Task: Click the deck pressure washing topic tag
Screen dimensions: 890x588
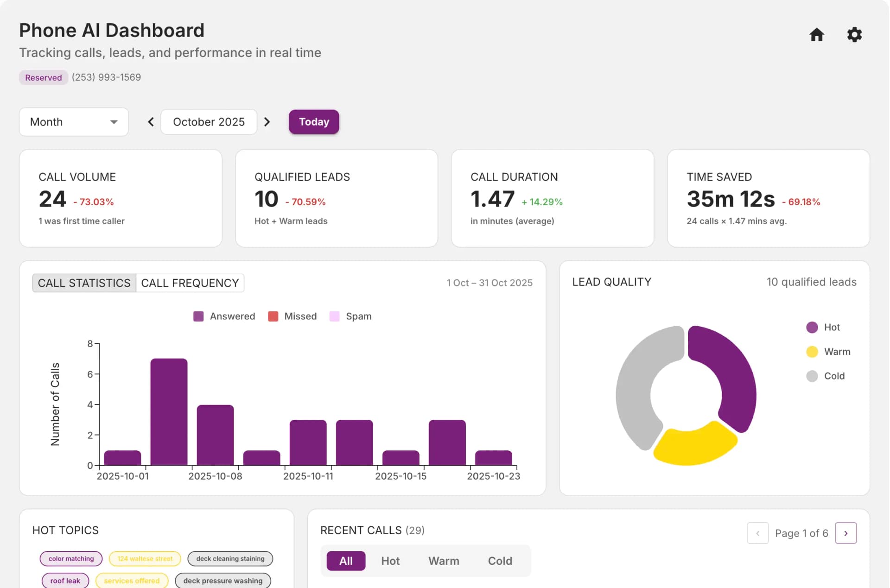Action: 223,580
